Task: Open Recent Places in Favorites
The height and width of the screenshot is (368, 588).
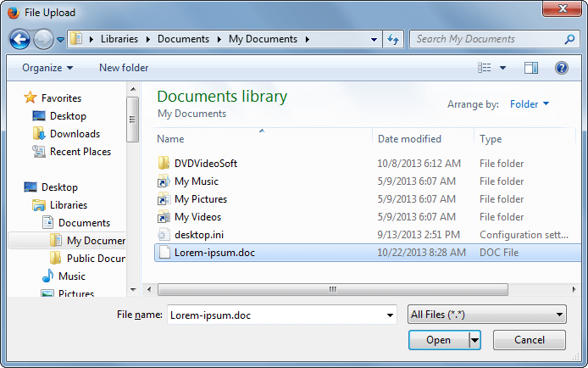Action: click(80, 152)
